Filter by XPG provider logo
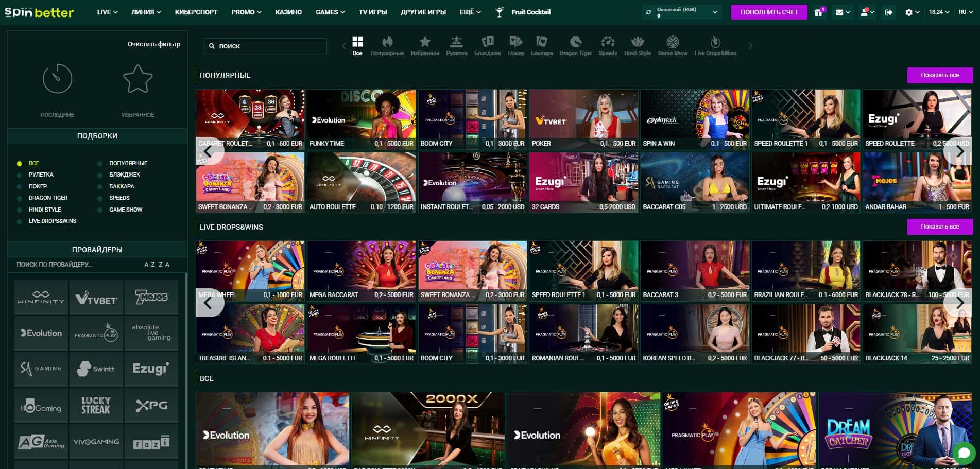980x469 pixels. (x=151, y=405)
